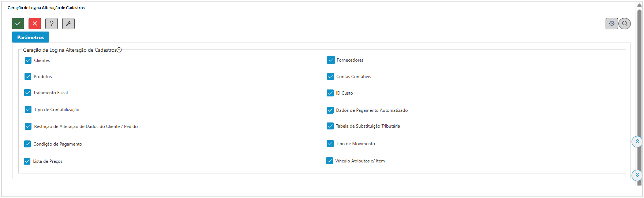
Task: Click the red cancel X button
Action: 35,23
